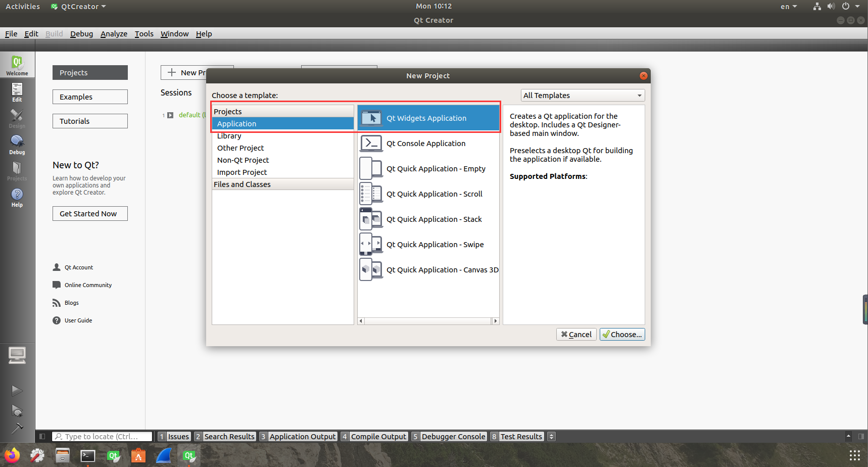Open the Debug menu
This screenshot has height=467, width=868.
tap(81, 34)
